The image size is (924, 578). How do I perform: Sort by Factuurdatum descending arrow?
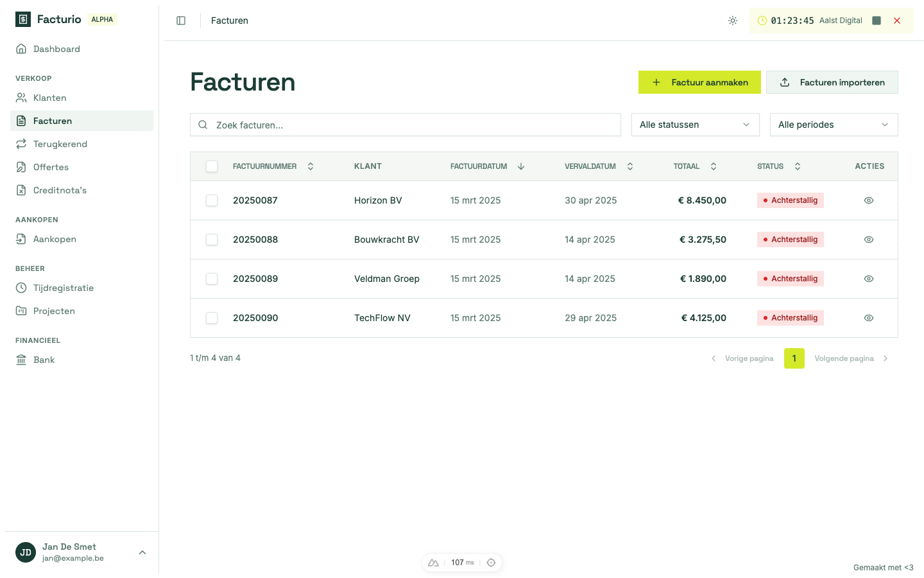pos(521,166)
